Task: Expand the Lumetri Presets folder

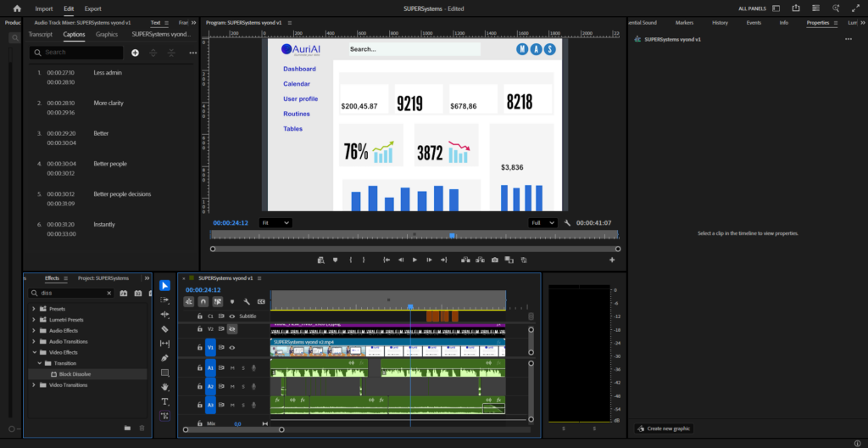Action: pyautogui.click(x=34, y=320)
